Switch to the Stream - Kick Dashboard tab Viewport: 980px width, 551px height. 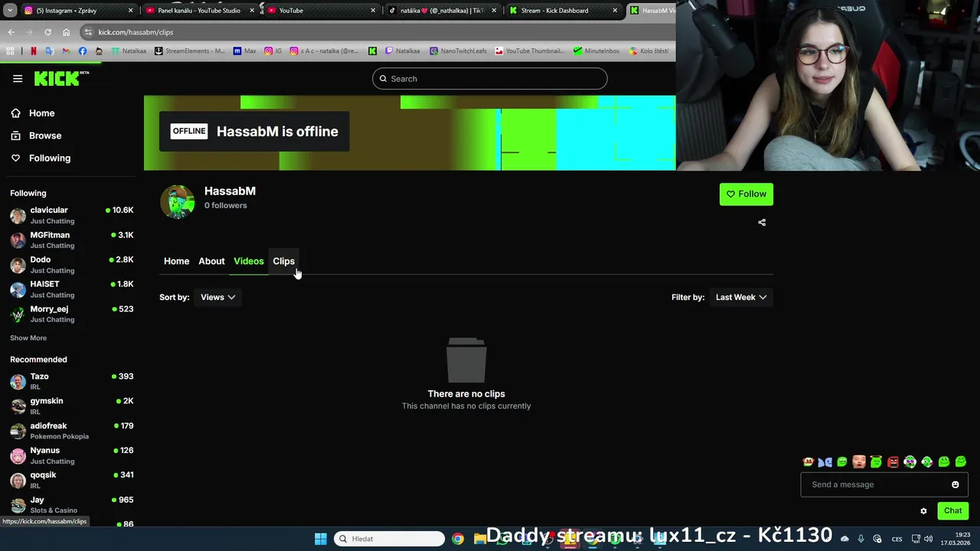pos(563,11)
